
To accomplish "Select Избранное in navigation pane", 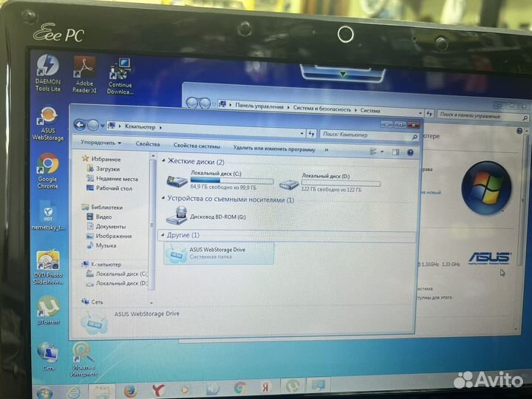I will (106, 159).
